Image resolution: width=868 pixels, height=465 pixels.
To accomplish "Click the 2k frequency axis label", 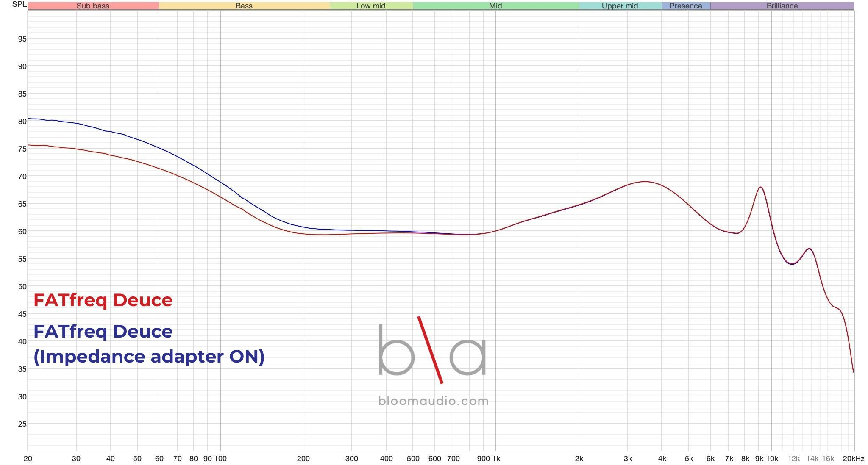I will (579, 459).
